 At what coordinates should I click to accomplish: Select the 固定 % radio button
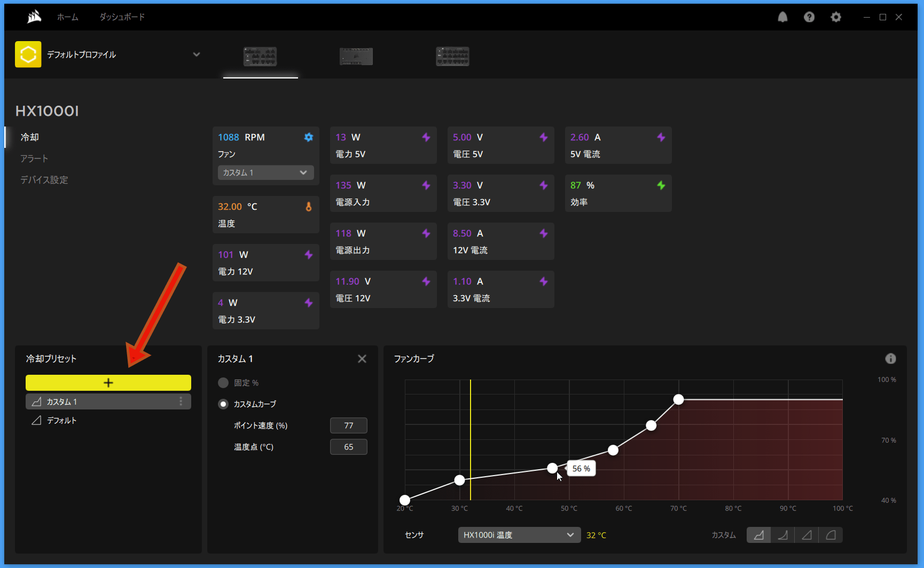[223, 383]
